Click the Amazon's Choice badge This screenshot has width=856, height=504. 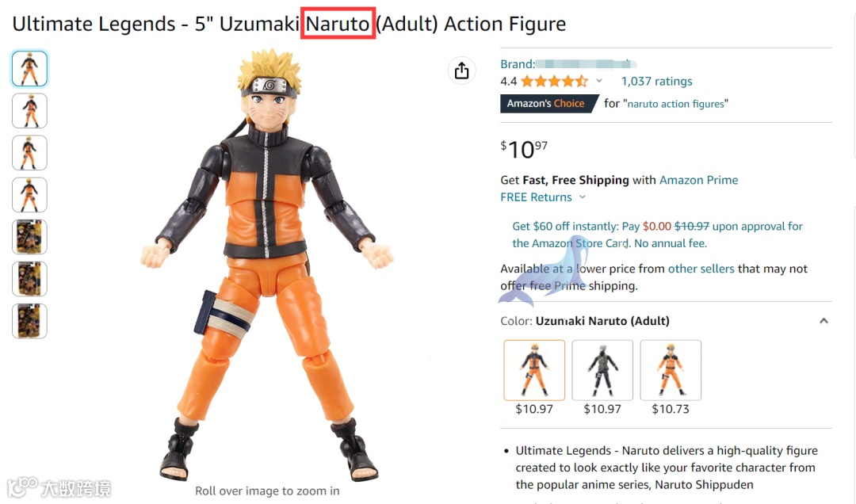click(x=548, y=103)
